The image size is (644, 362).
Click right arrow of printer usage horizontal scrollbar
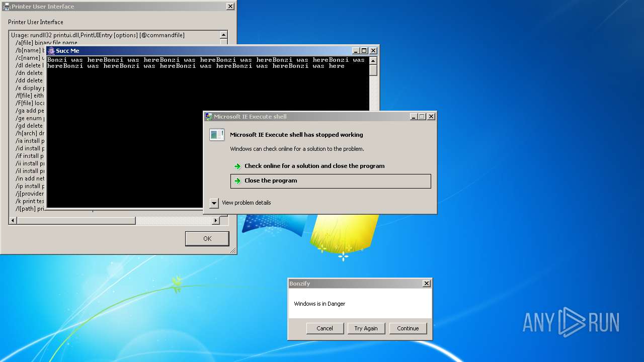coord(216,220)
